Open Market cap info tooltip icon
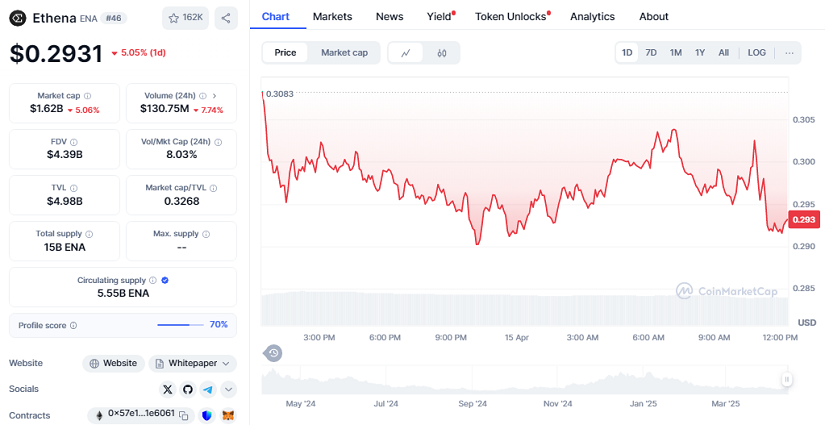The image size is (825, 425). (x=87, y=96)
